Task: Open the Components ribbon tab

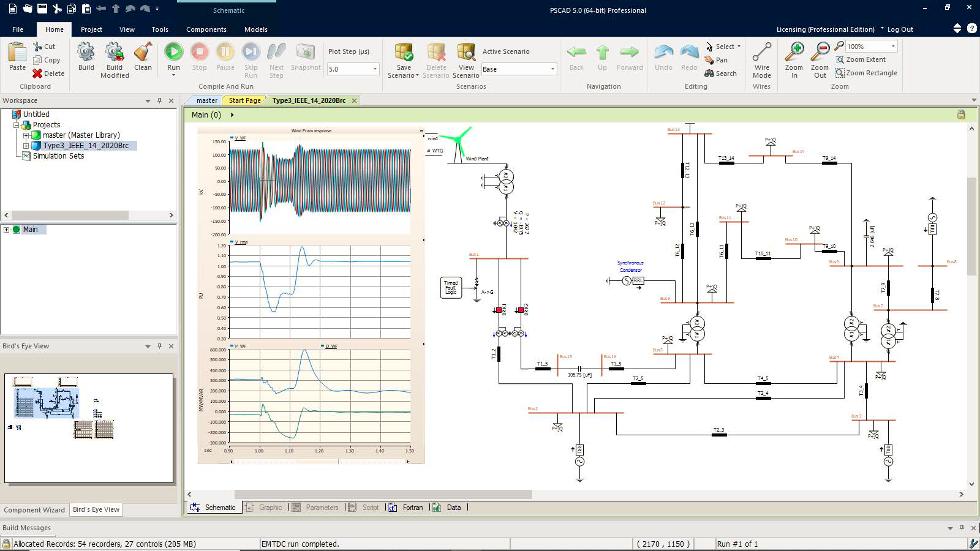Action: tap(206, 29)
